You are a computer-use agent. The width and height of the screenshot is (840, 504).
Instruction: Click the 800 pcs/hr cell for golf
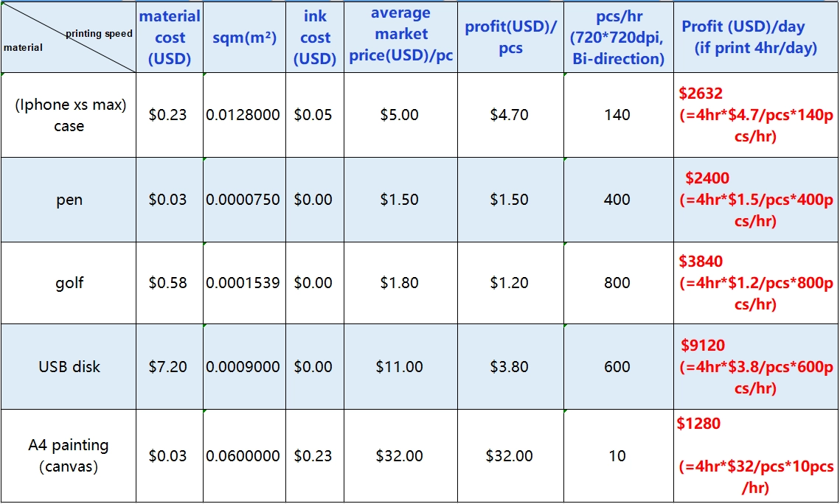point(618,282)
